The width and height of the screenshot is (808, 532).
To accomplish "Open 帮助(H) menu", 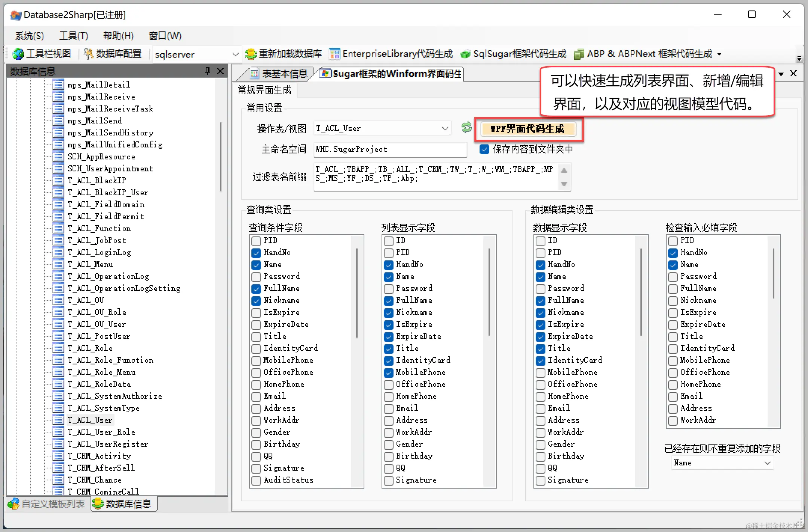I will (119, 36).
